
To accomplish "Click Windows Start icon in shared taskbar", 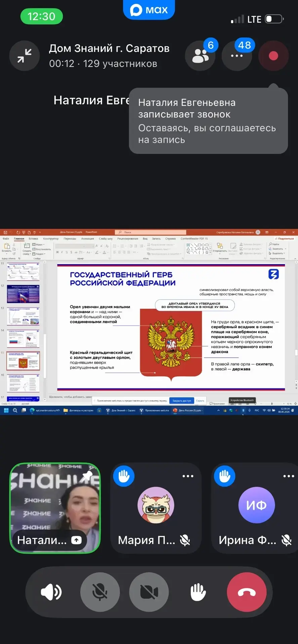I will [x=6, y=410].
